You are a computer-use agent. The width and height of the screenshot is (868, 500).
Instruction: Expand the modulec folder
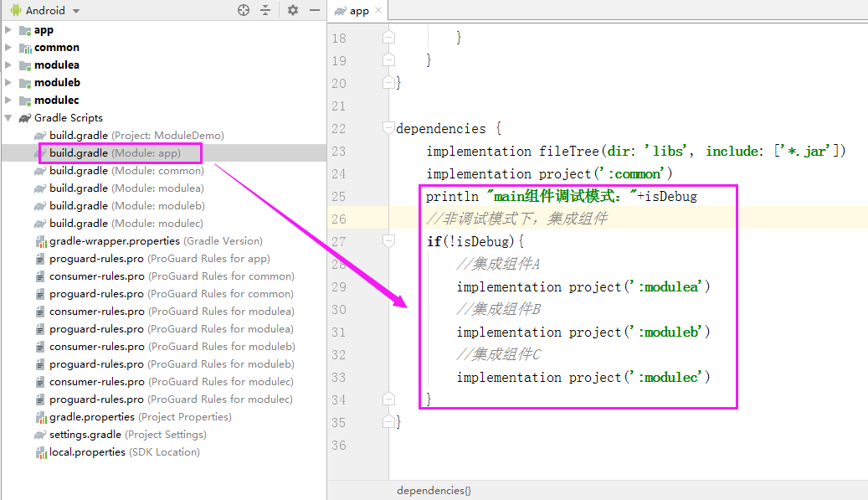(x=8, y=101)
